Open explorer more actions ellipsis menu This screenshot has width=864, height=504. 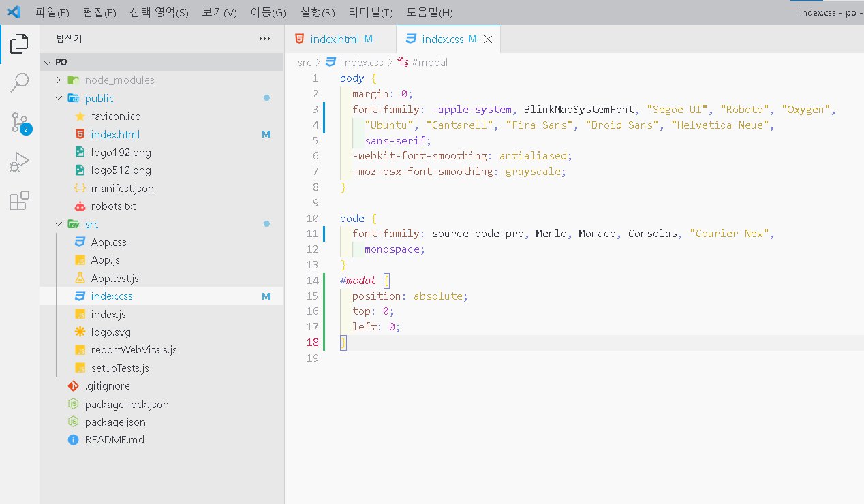265,39
